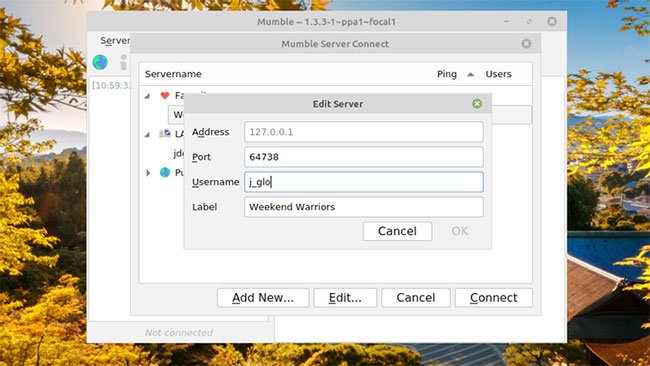Click Cancel in Edit Server dialog
The width and height of the screenshot is (650, 366).
397,231
